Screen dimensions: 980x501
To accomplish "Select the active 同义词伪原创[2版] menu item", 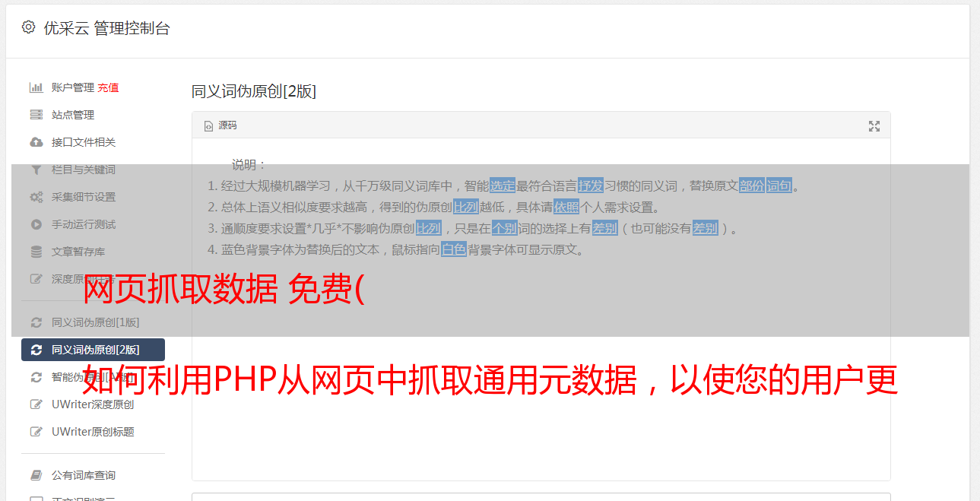I will click(93, 350).
